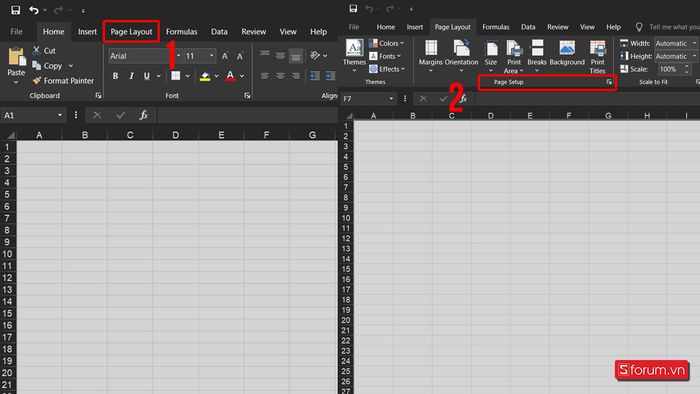
Task: Click the formula bar in the left window
Action: click(x=247, y=115)
